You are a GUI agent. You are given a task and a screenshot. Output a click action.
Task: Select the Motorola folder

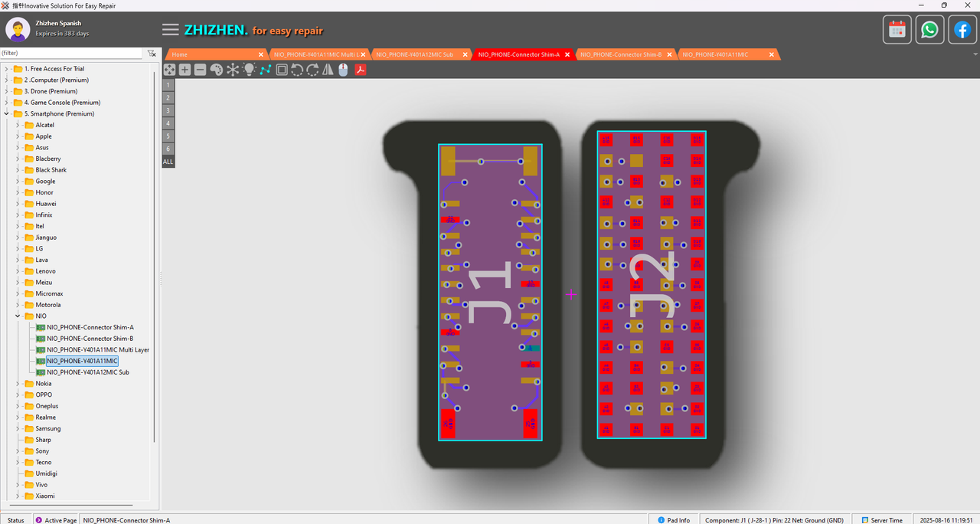tap(48, 305)
